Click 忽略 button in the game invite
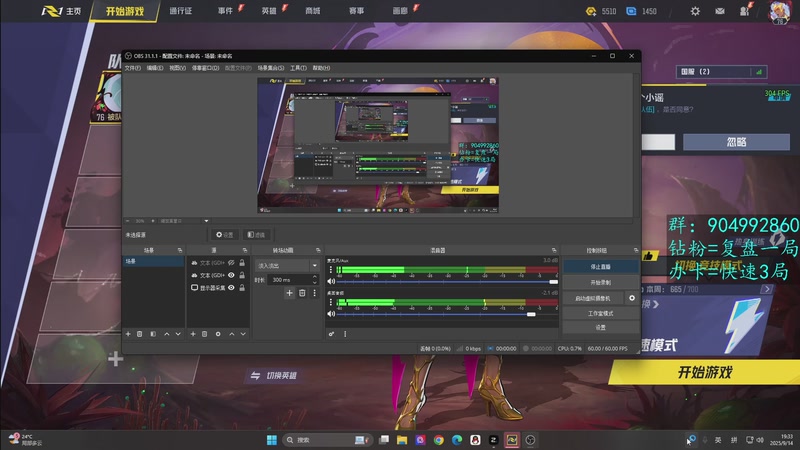800x450 pixels. pyautogui.click(x=736, y=142)
